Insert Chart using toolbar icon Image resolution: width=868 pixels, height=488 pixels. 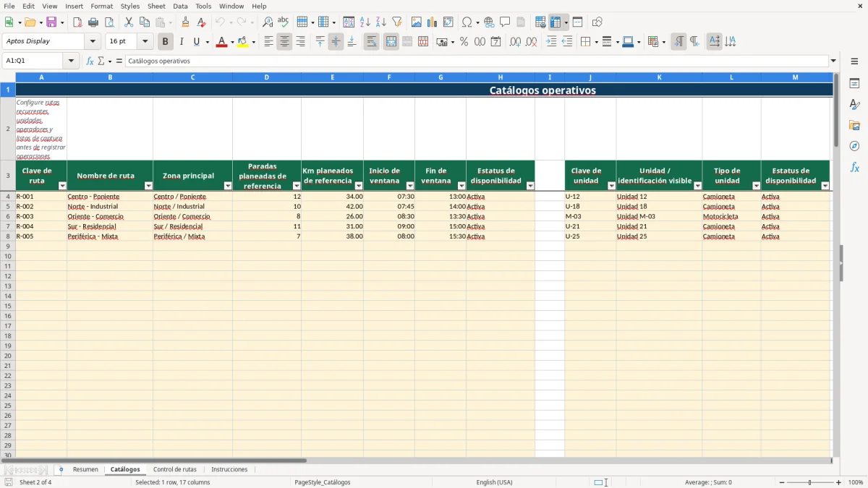pos(433,22)
